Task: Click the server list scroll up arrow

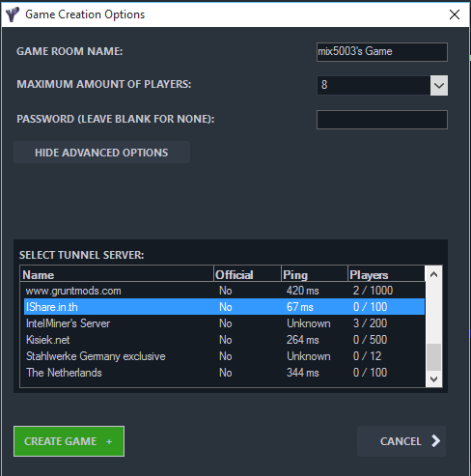Action: click(433, 274)
